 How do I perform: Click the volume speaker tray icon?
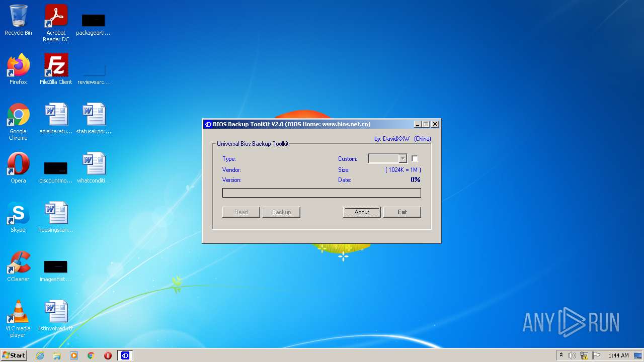click(572, 355)
